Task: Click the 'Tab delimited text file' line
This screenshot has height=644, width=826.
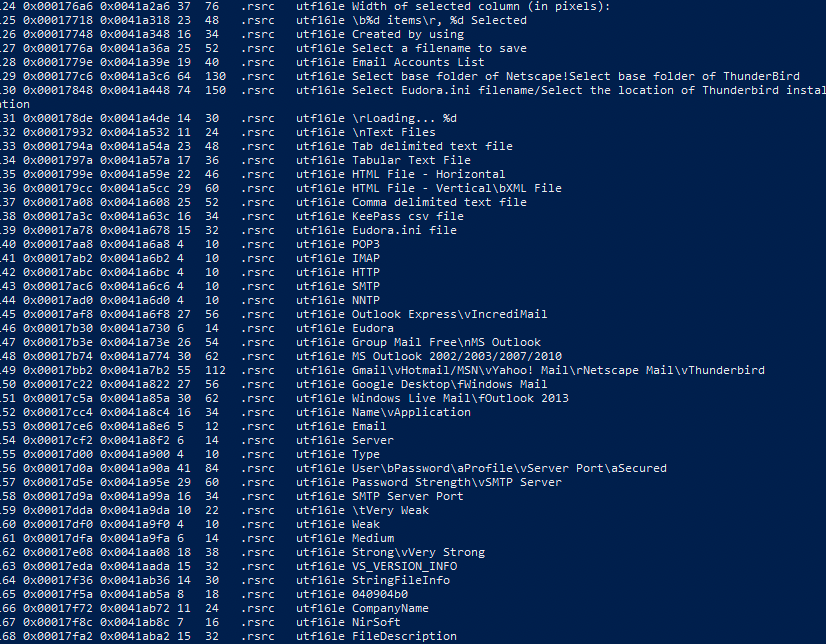Action: pyautogui.click(x=432, y=146)
